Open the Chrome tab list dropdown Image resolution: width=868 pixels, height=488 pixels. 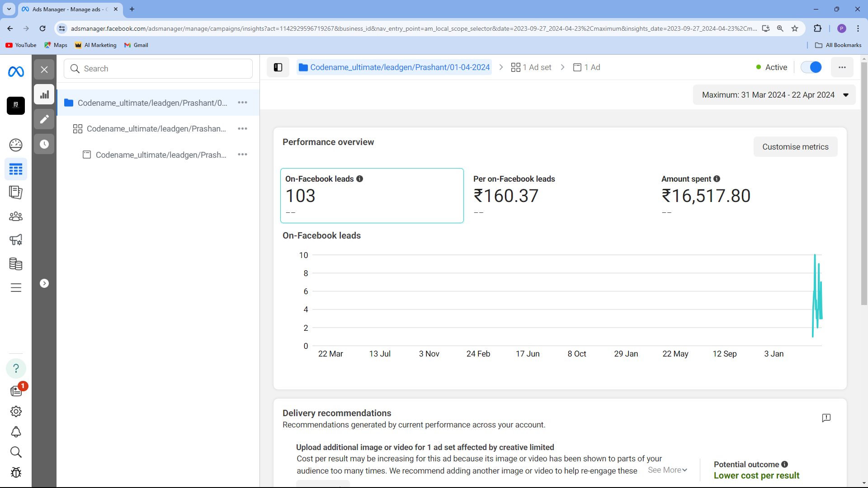click(x=9, y=9)
